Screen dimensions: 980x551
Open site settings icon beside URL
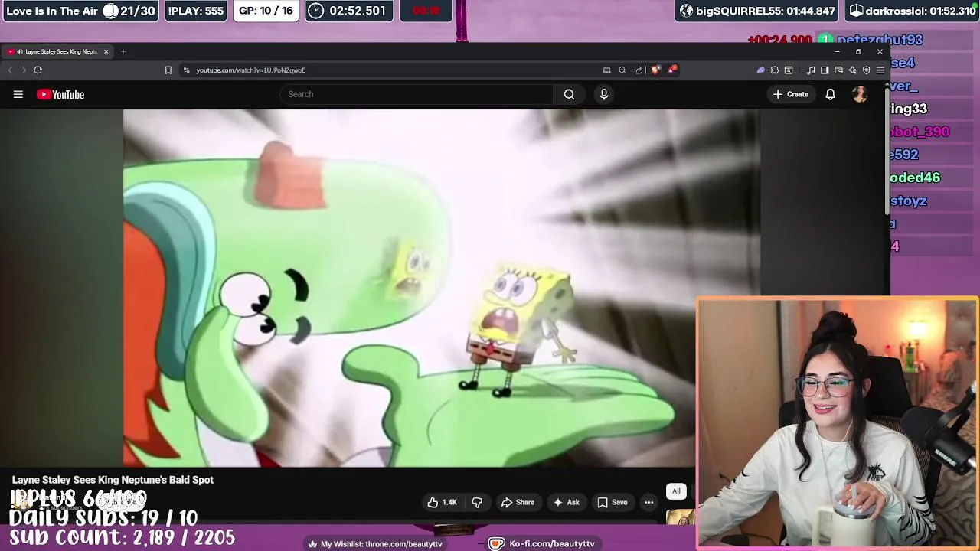[186, 70]
